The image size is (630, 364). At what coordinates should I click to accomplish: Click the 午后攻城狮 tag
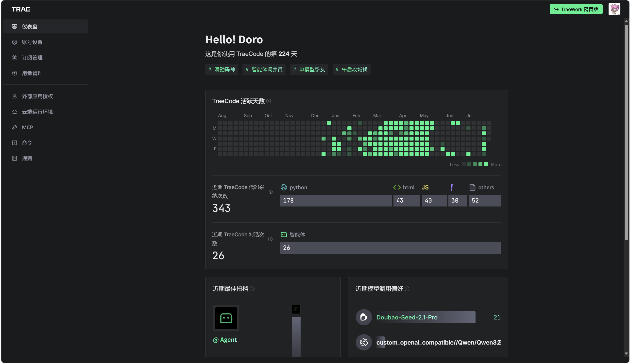(351, 69)
